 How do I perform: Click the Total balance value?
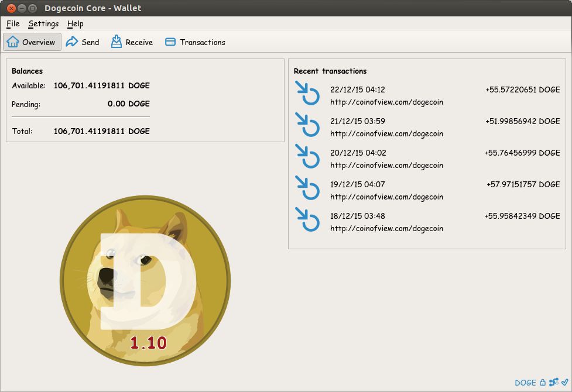point(102,131)
